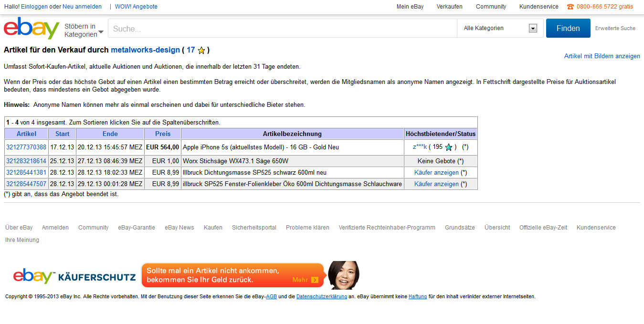Click the seller name metalworks-design

[x=145, y=50]
